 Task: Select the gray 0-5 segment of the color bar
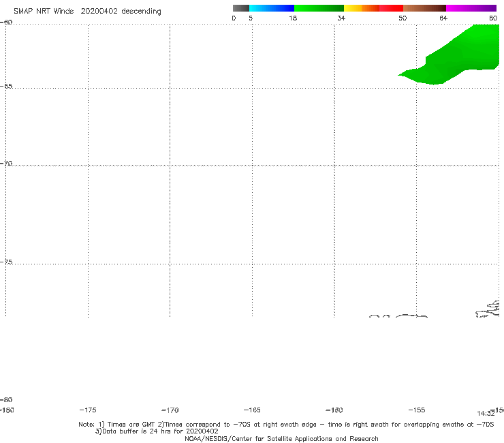240,8
